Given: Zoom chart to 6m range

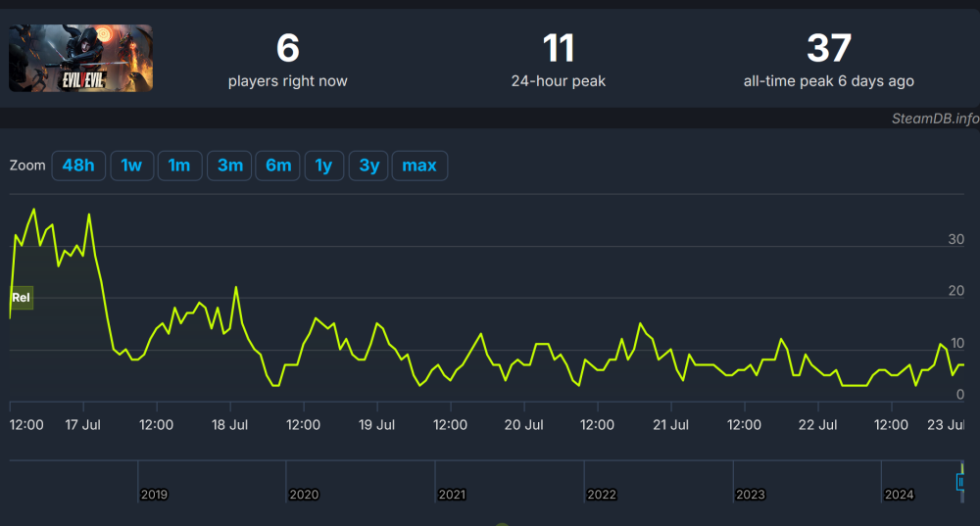Looking at the screenshot, I should [x=278, y=166].
